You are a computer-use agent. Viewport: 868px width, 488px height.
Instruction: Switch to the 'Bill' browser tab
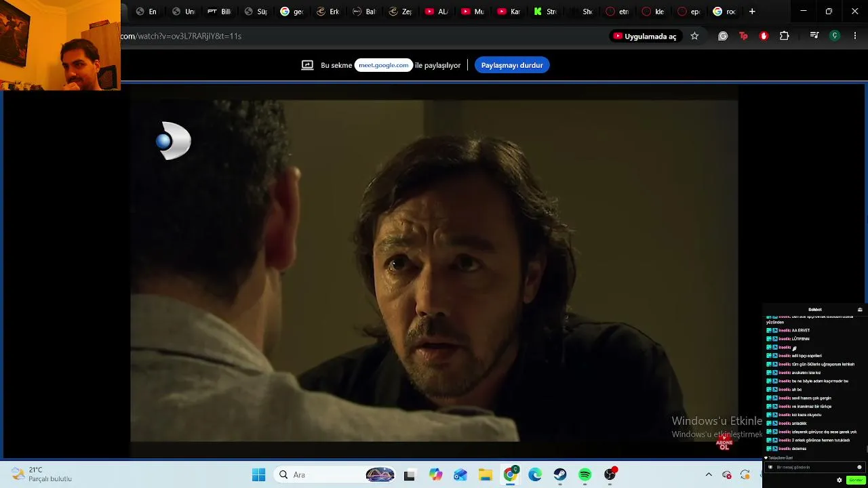coord(219,12)
